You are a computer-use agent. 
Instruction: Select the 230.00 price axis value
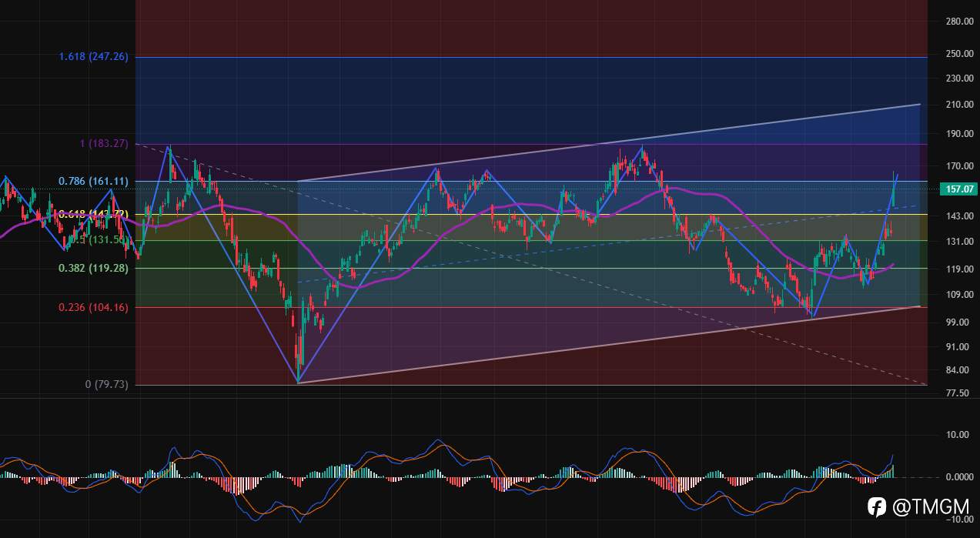pos(959,79)
